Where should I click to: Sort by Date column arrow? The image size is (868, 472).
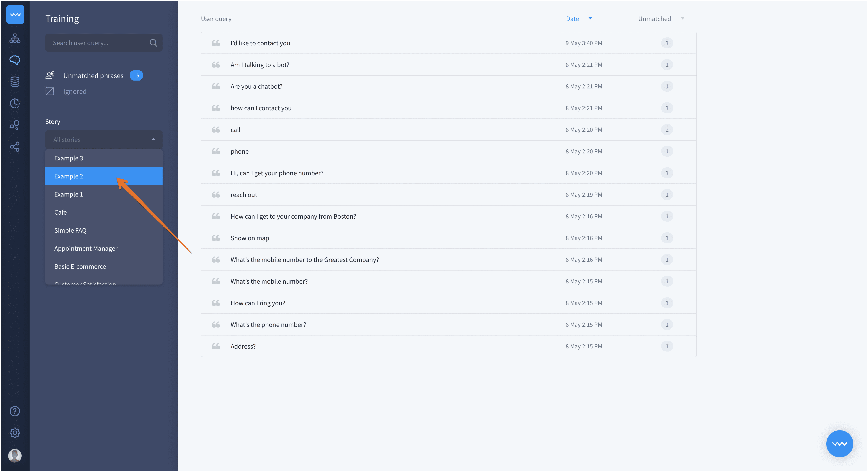pos(590,18)
